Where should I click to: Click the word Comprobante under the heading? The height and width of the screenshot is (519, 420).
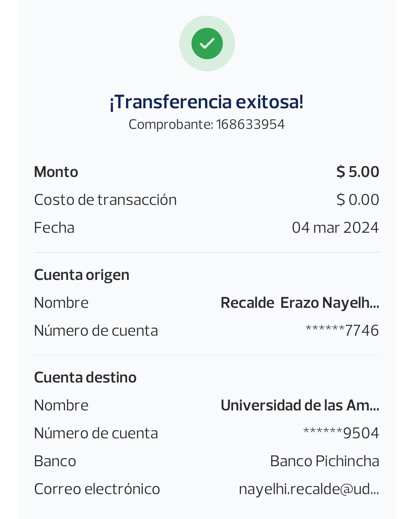[171, 125]
